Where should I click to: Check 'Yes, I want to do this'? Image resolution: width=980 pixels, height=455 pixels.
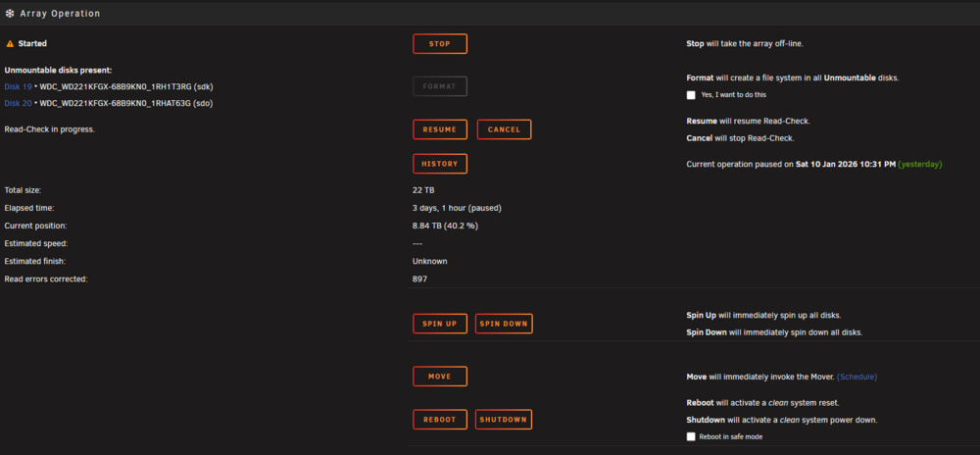[x=691, y=95]
